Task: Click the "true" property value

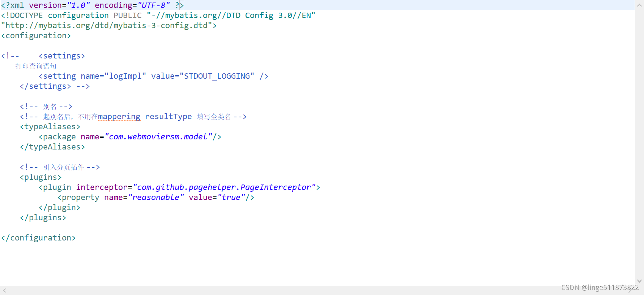Action: (x=231, y=198)
